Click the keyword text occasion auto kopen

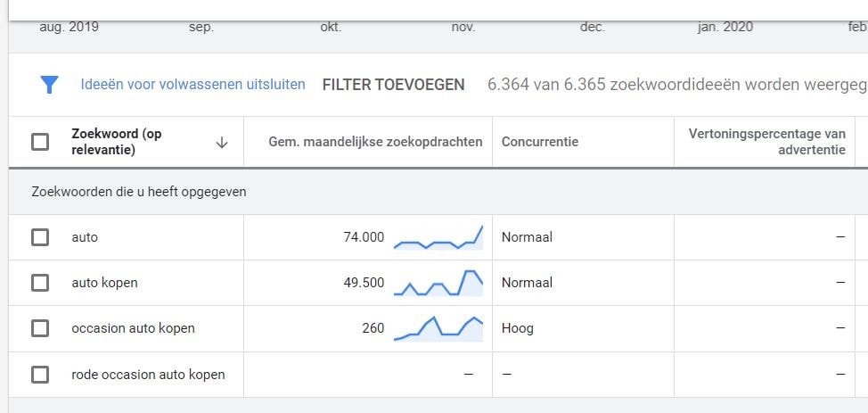click(x=133, y=328)
